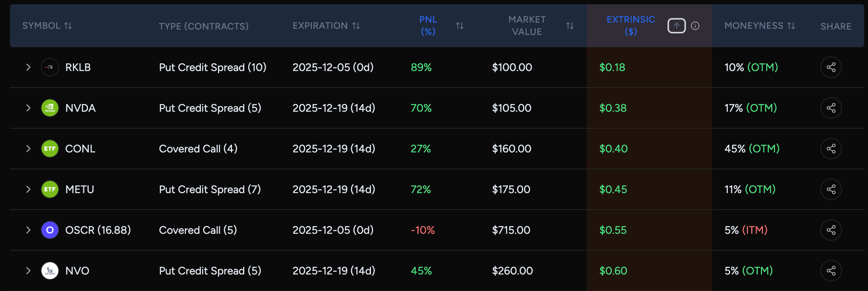This screenshot has height=291, width=868.
Task: Share the CONL covered call position
Action: click(x=831, y=149)
